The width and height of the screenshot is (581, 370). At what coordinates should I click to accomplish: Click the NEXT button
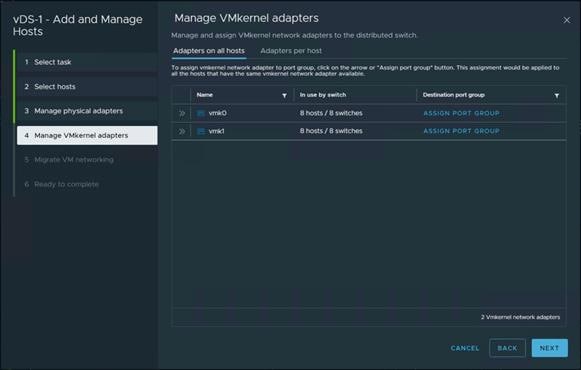pyautogui.click(x=549, y=348)
